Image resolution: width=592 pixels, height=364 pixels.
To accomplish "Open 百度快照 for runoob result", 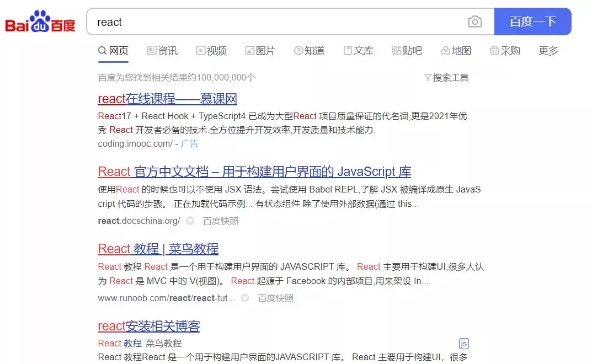I will coord(276,298).
